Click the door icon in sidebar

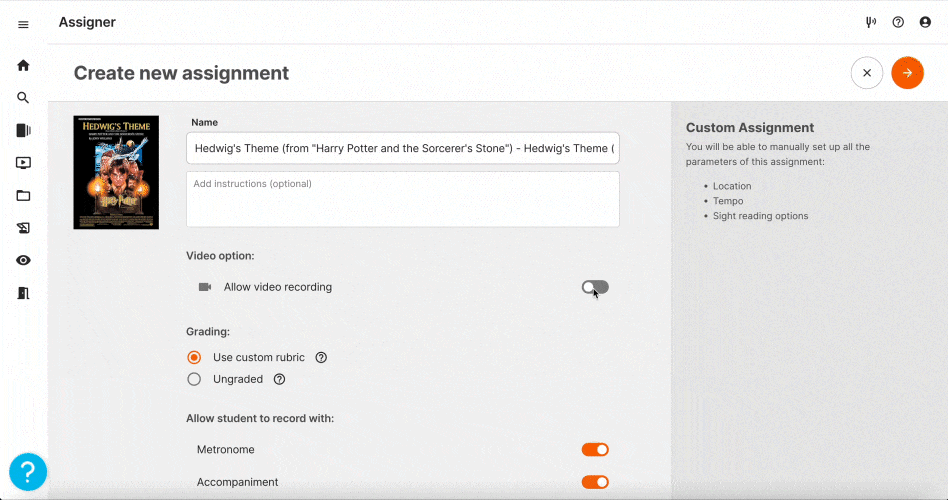23,293
